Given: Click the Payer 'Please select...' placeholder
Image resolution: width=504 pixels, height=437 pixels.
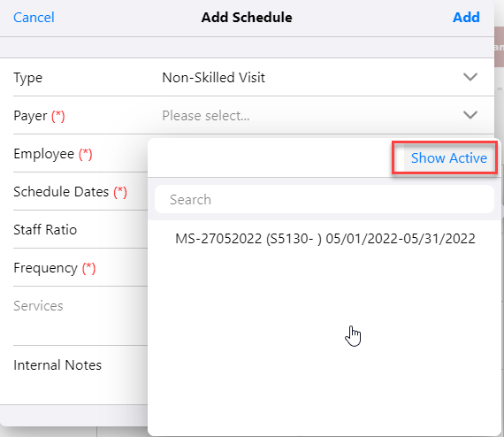Looking at the screenshot, I should pos(206,115).
